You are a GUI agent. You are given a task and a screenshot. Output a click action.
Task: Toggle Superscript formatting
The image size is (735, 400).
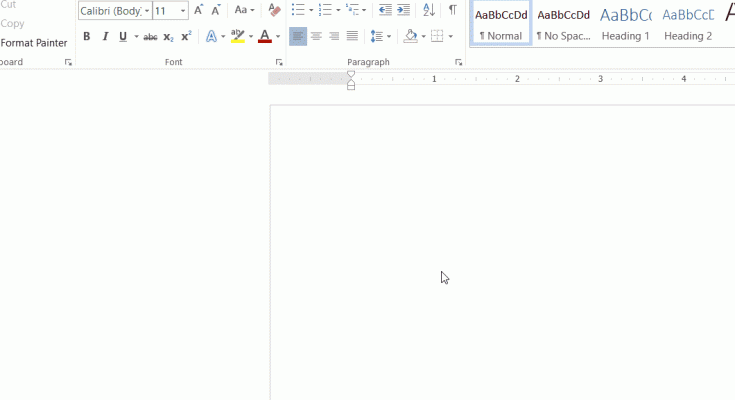click(x=186, y=37)
